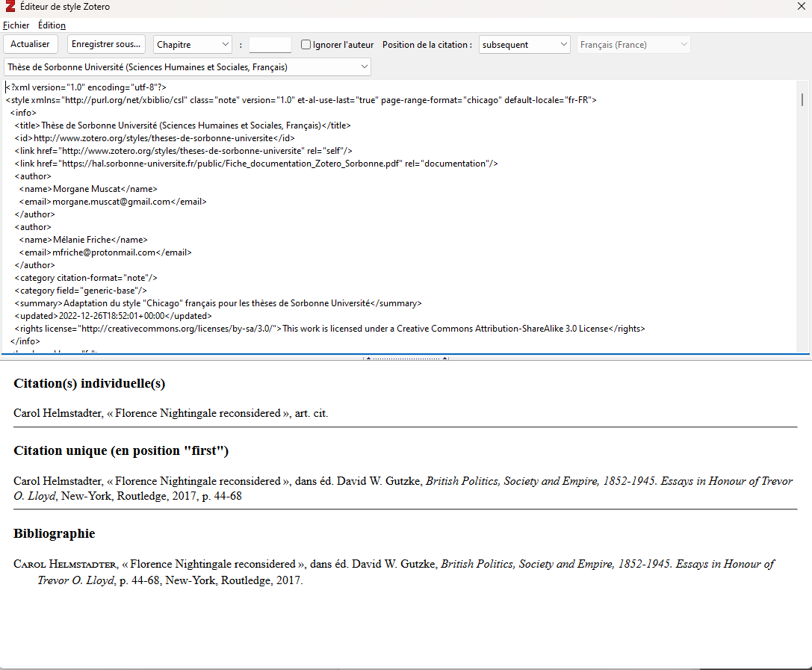Click the title tag line in the XML

183,125
